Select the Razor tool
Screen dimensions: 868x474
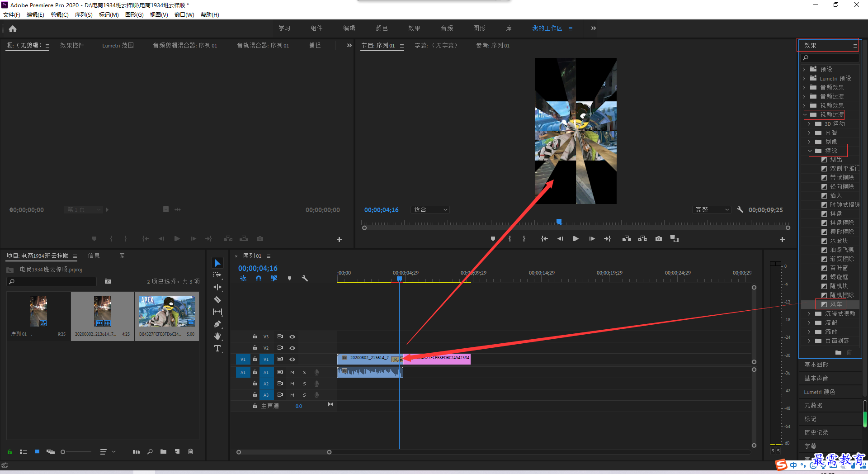tap(217, 299)
